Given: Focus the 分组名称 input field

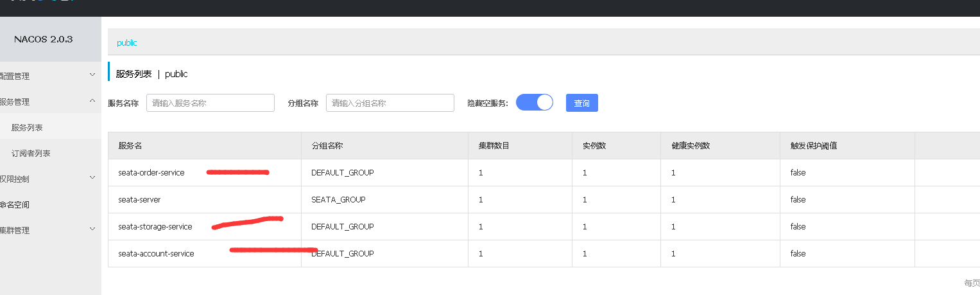Looking at the screenshot, I should (x=390, y=103).
